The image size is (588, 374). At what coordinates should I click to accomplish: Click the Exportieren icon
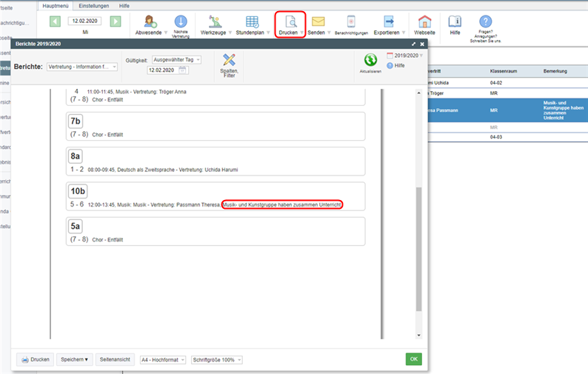coord(388,22)
